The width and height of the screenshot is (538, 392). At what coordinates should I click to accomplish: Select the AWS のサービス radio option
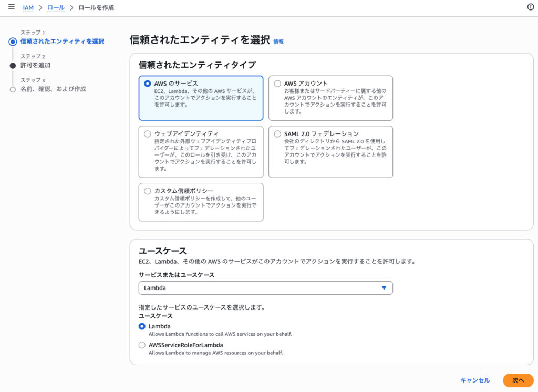pos(148,84)
